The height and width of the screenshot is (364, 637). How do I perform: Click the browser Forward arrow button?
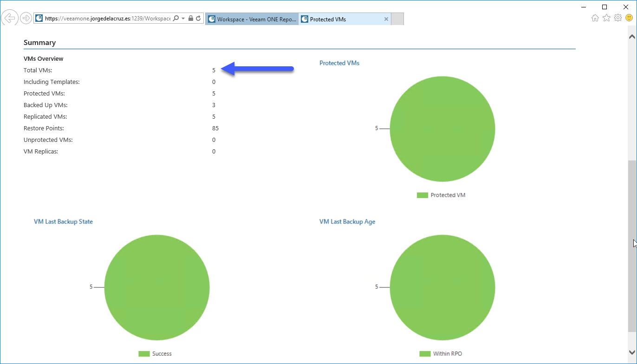point(26,18)
